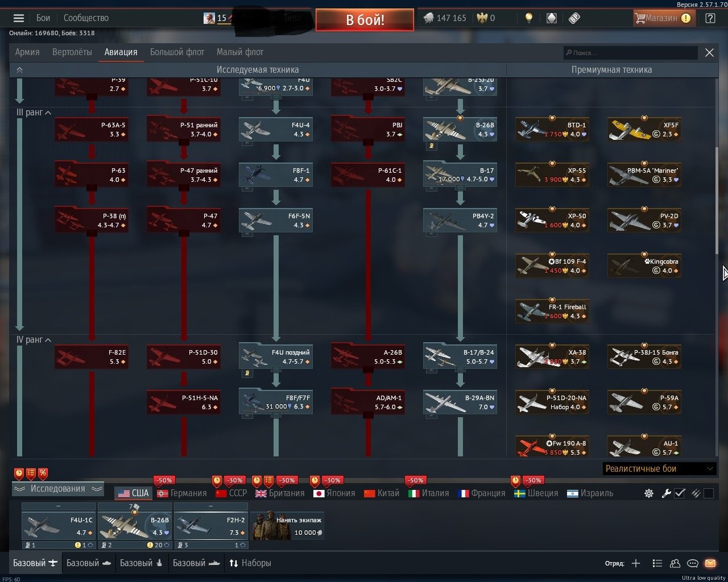The width and height of the screenshot is (728, 582).
Task: Collapse the IV ранг section
Action: click(x=48, y=340)
